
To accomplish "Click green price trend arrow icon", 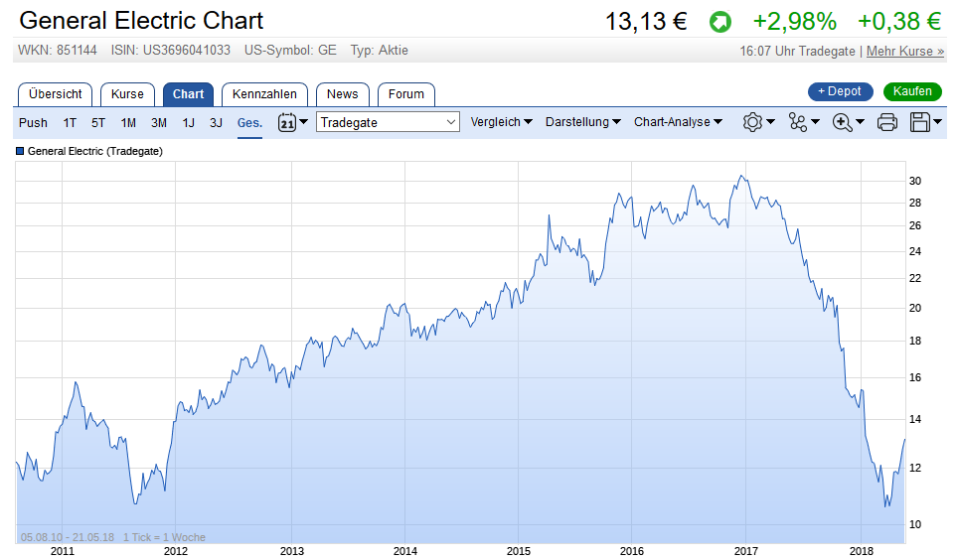I will [x=720, y=23].
